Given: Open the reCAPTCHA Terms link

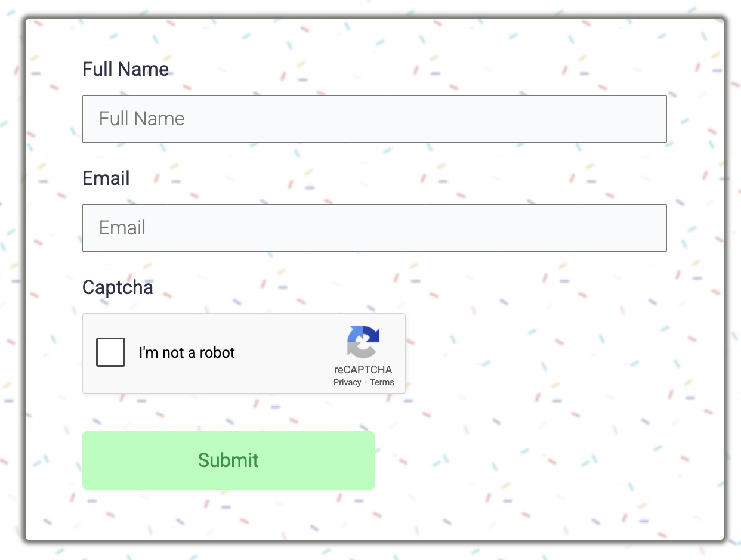Looking at the screenshot, I should 382,383.
